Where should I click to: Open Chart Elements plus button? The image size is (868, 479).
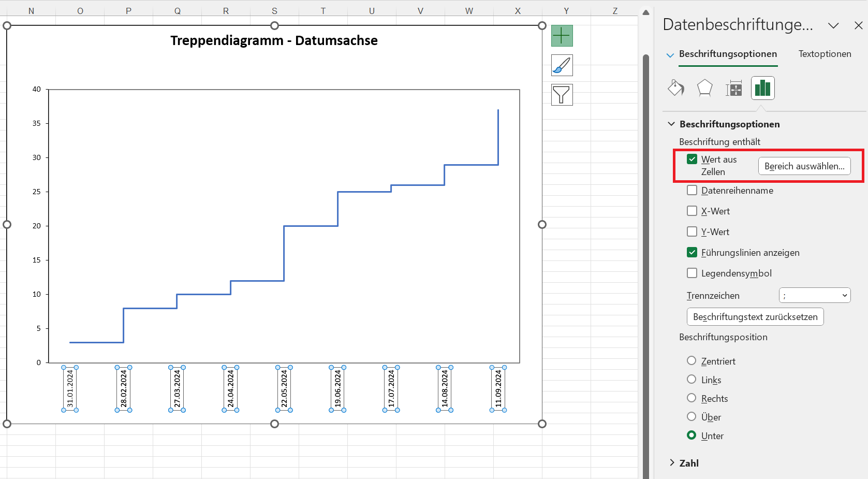point(562,36)
